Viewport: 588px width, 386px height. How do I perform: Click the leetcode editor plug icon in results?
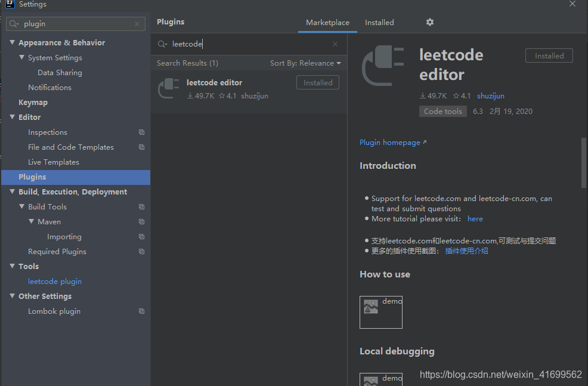[168, 88]
